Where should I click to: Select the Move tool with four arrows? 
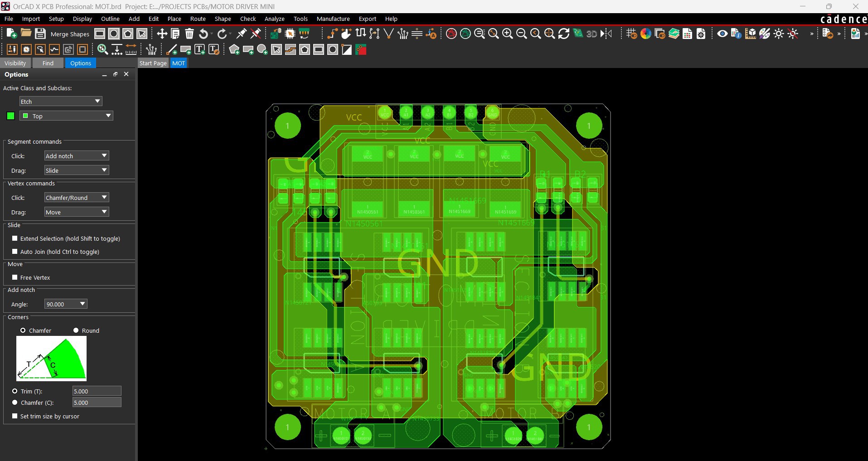tap(162, 34)
